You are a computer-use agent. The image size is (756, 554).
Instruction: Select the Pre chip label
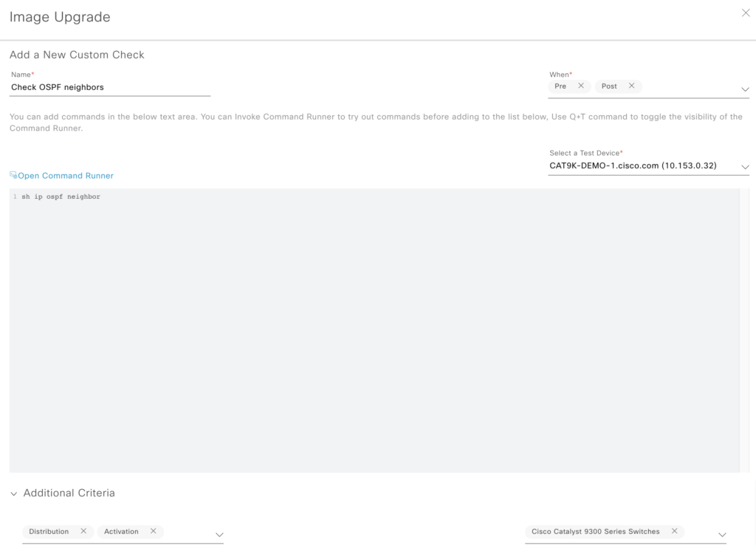(x=560, y=86)
